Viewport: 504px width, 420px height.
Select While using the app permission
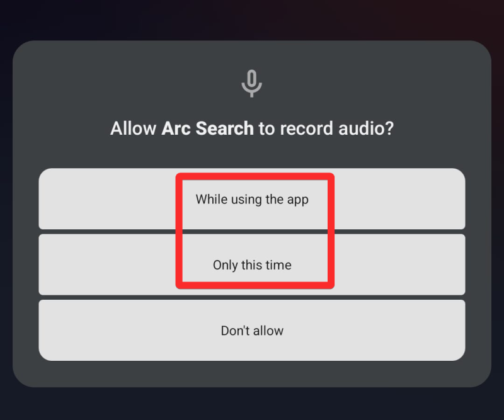251,199
